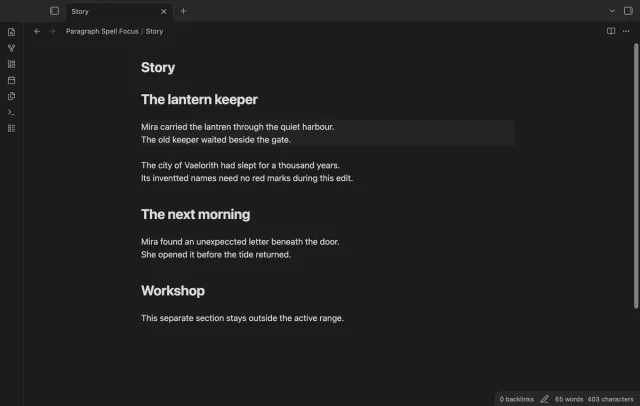640x406 pixels.
Task: Open the templates copy icon in the ribbon
Action: point(11,96)
